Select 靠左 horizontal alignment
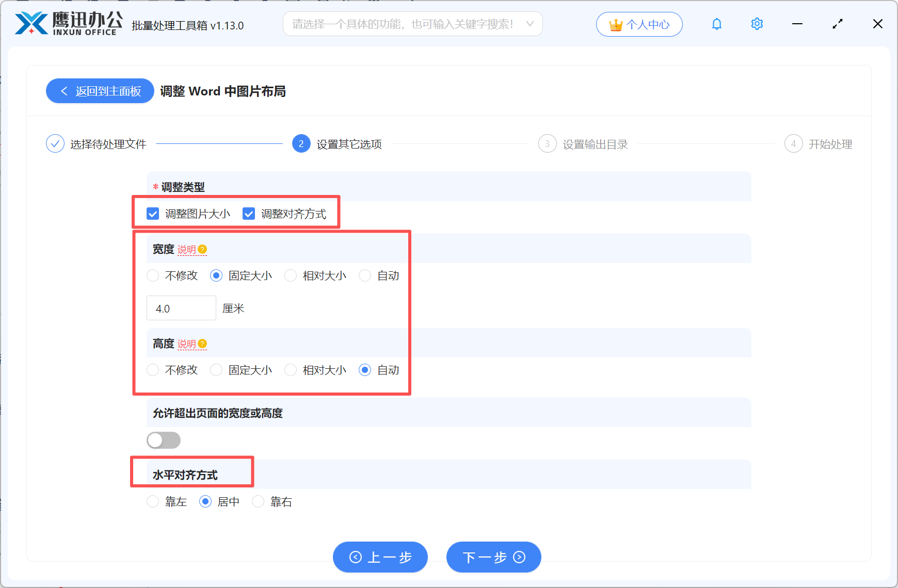898x588 pixels. coord(153,501)
